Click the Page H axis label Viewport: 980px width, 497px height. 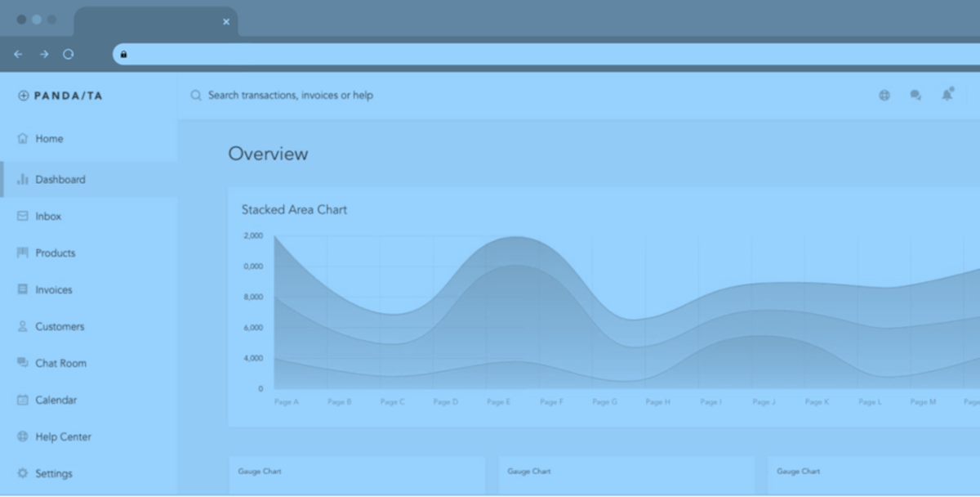pos(658,402)
